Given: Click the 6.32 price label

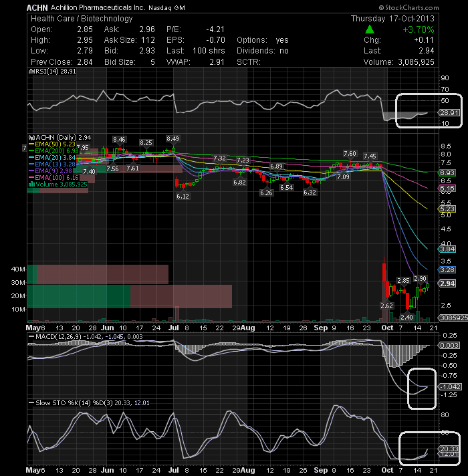Looking at the screenshot, I should coord(310,192).
